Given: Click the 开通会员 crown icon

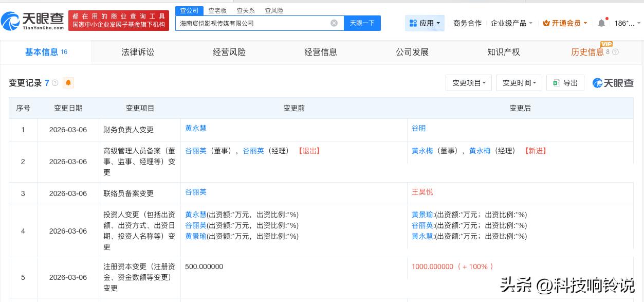Looking at the screenshot, I should 546,23.
